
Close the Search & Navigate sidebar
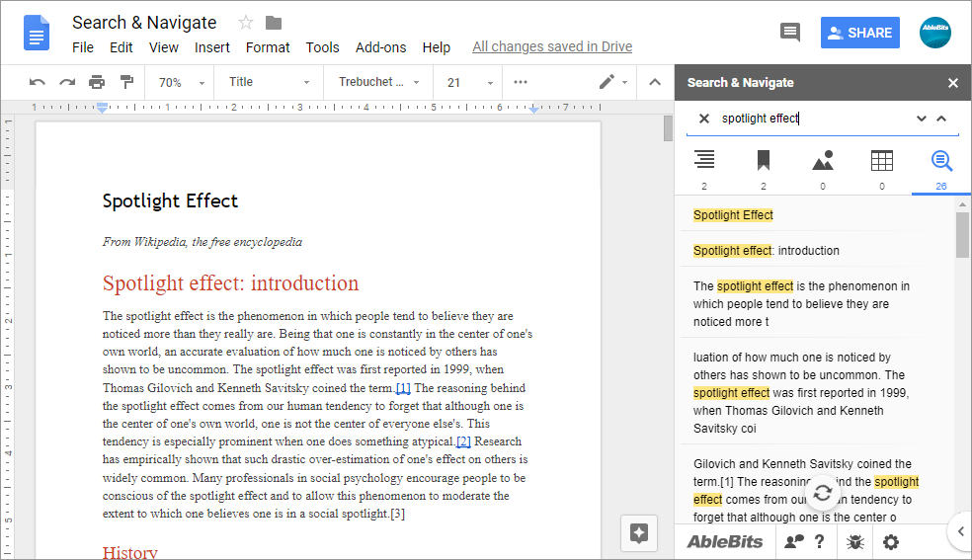(953, 83)
